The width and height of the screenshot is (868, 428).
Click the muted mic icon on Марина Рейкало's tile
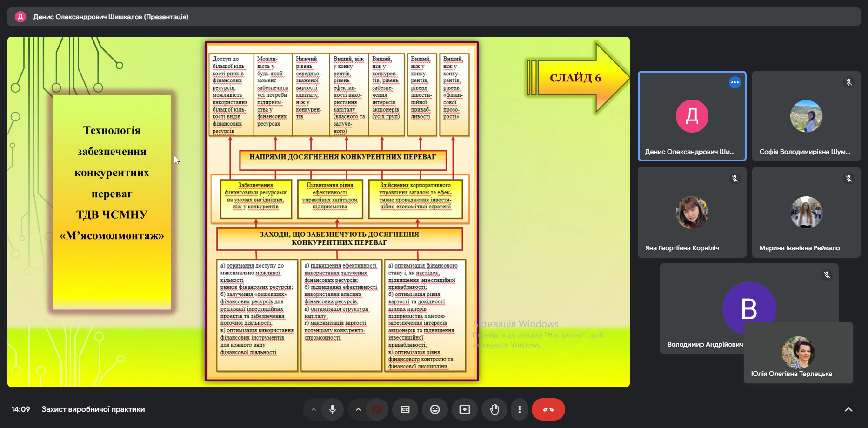tap(849, 179)
